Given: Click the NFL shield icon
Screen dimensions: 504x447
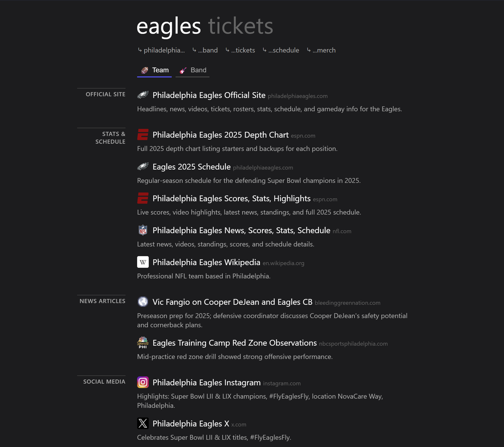Looking at the screenshot, I should click(x=143, y=230).
